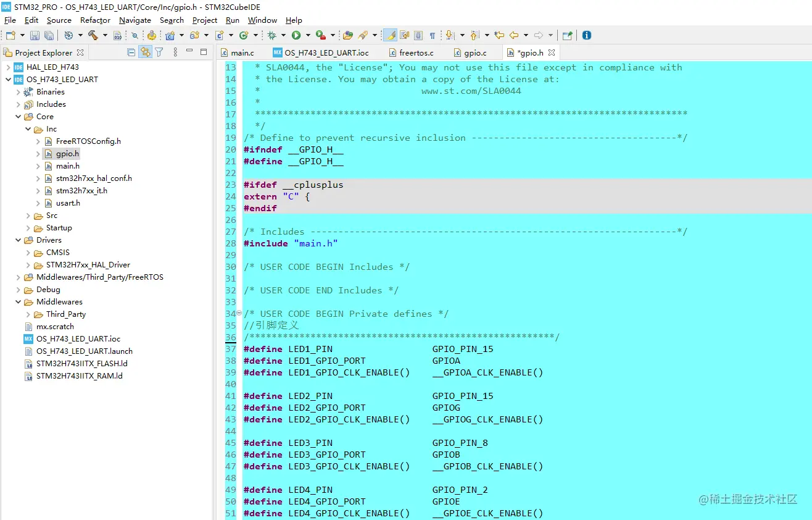Click the External Tools run icon

[x=320, y=36]
